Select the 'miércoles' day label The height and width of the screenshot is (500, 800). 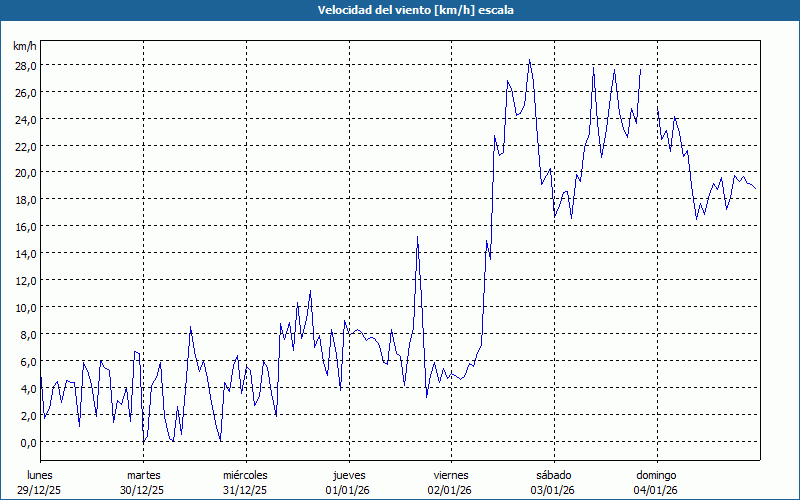coord(246,475)
